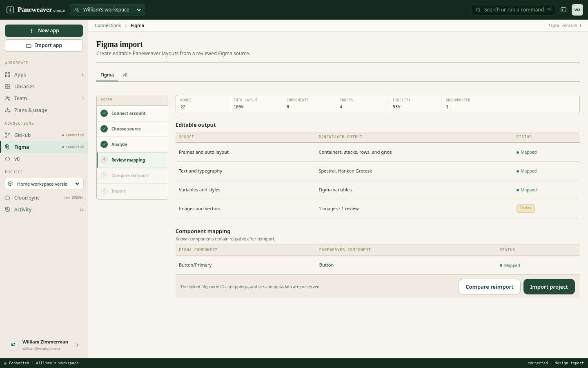Click the Fidelity 93% stat
The width and height of the screenshot is (588, 368).
tap(414, 104)
